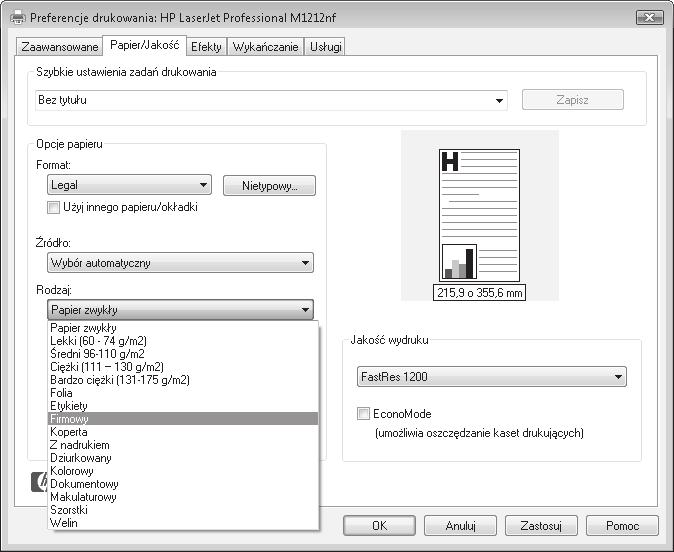Select Dokumentowy paper type

(183, 484)
